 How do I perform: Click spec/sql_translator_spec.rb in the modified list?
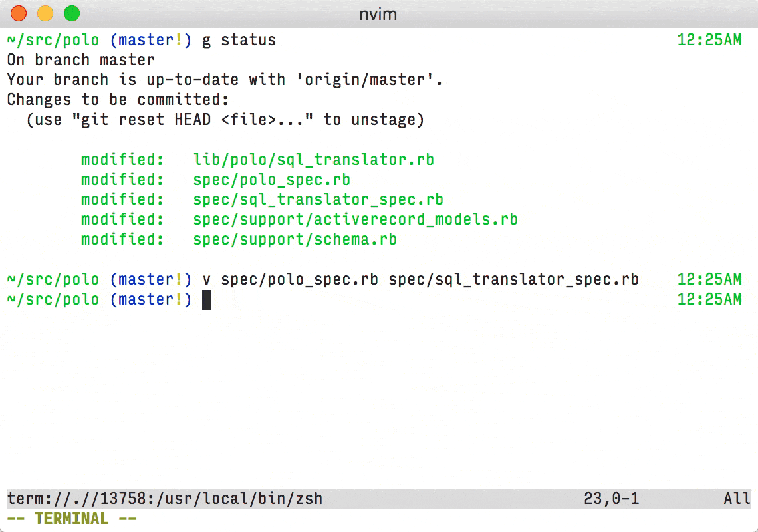click(x=318, y=199)
